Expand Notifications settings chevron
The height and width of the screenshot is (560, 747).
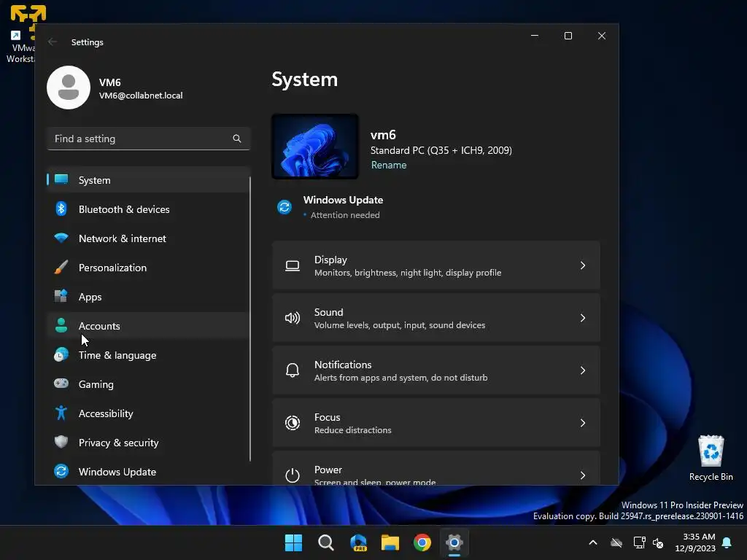point(583,370)
